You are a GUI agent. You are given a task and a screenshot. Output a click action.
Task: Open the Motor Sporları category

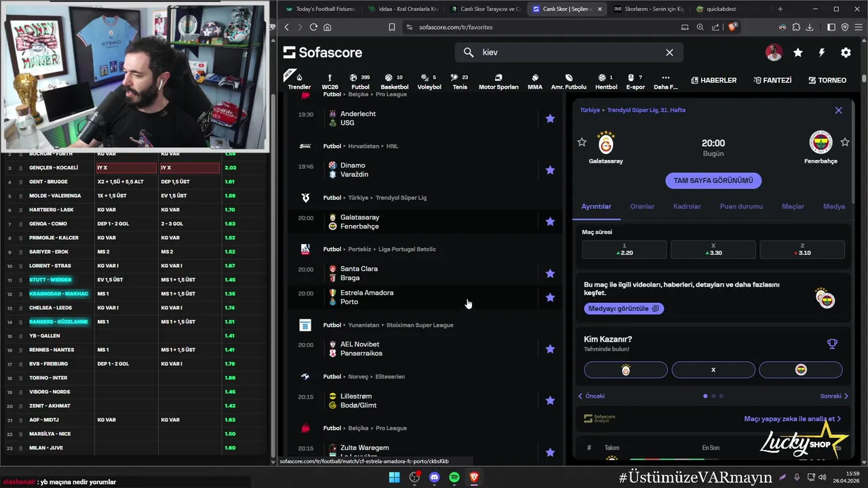coord(498,81)
